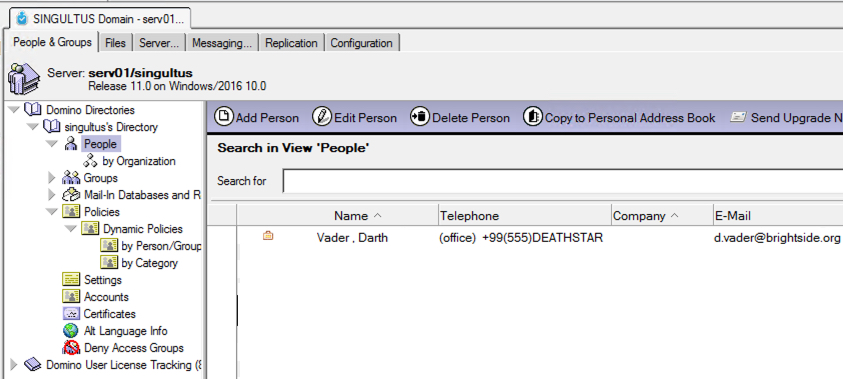
Task: Click the d.vader@brightside.org email cell
Action: 777,237
